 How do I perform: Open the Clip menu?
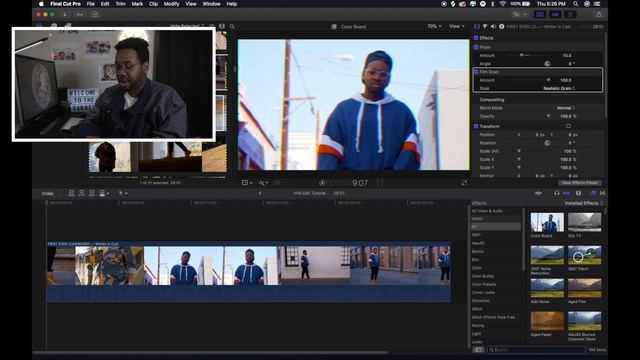click(x=153, y=4)
